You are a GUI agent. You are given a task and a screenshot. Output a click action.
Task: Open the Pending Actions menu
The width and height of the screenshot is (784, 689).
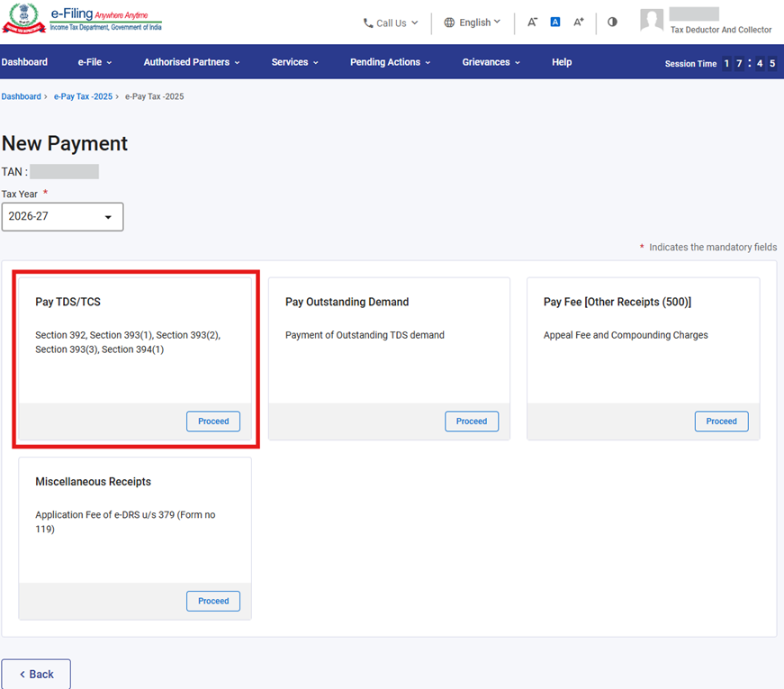pos(390,62)
